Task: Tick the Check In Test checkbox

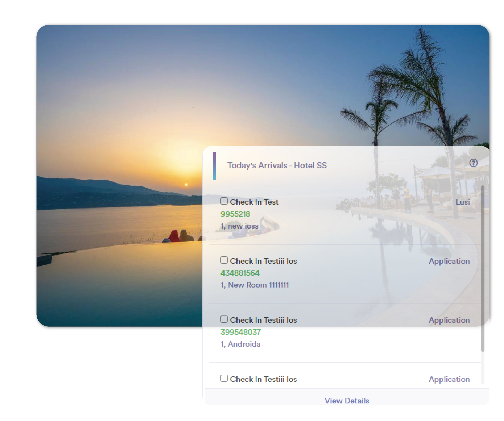Action: pyautogui.click(x=224, y=201)
